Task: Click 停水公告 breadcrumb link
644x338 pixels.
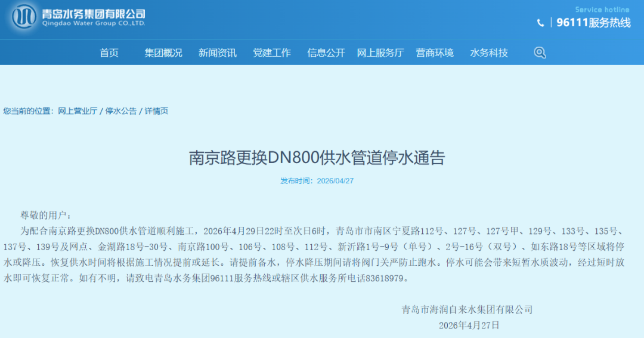Action: coord(120,111)
